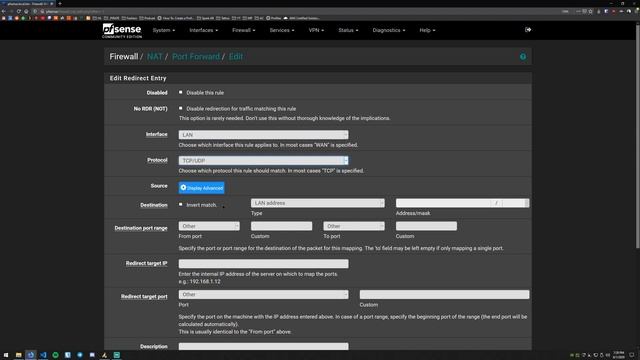This screenshot has height=360, width=640.
Task: Open the Diagnostics menu
Action: point(389,30)
